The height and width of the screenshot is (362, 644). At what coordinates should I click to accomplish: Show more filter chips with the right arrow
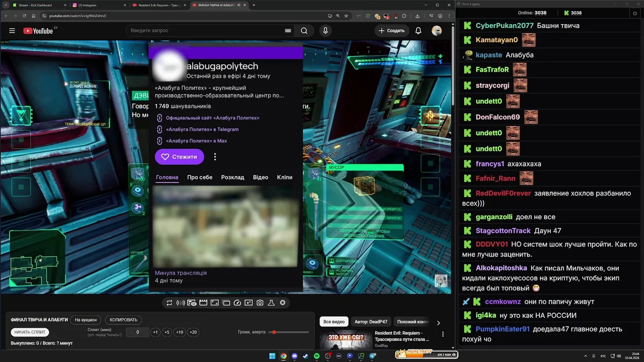(438, 323)
